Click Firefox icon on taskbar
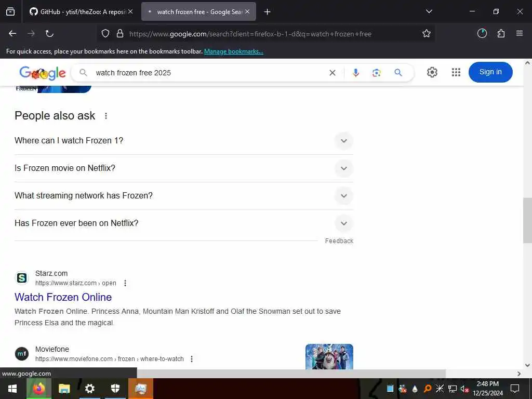The height and width of the screenshot is (399, 532). [38, 389]
